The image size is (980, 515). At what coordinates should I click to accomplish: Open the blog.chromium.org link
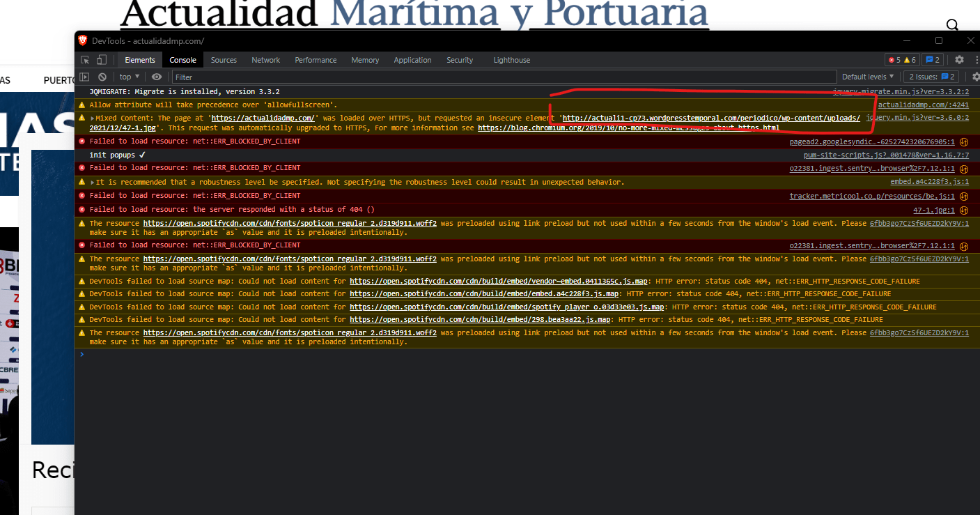(628, 128)
